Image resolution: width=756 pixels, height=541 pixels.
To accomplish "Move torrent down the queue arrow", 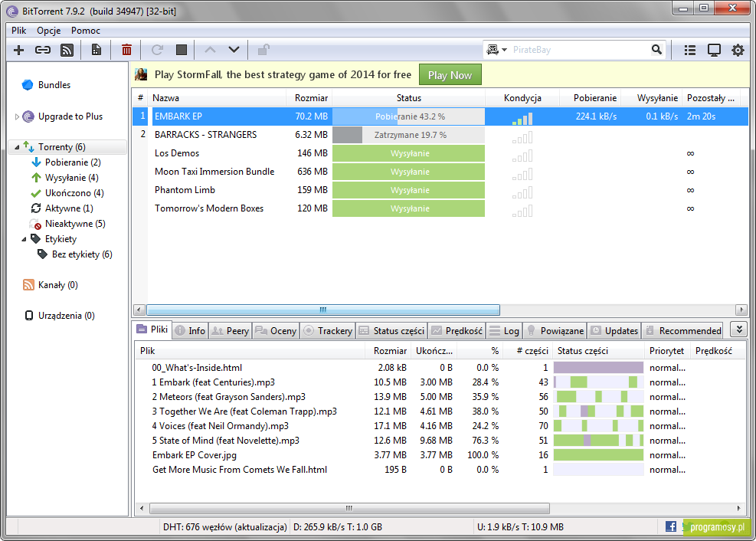I will [x=234, y=50].
